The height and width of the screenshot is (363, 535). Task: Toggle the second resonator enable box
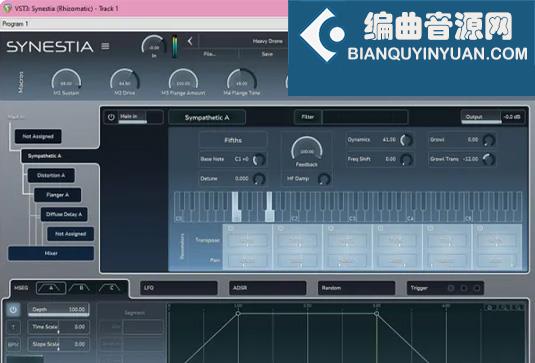coord(281,228)
